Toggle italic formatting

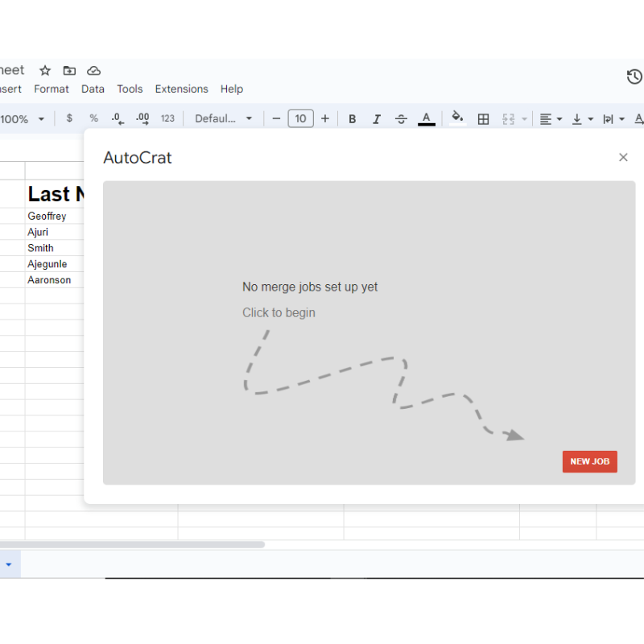tap(376, 119)
